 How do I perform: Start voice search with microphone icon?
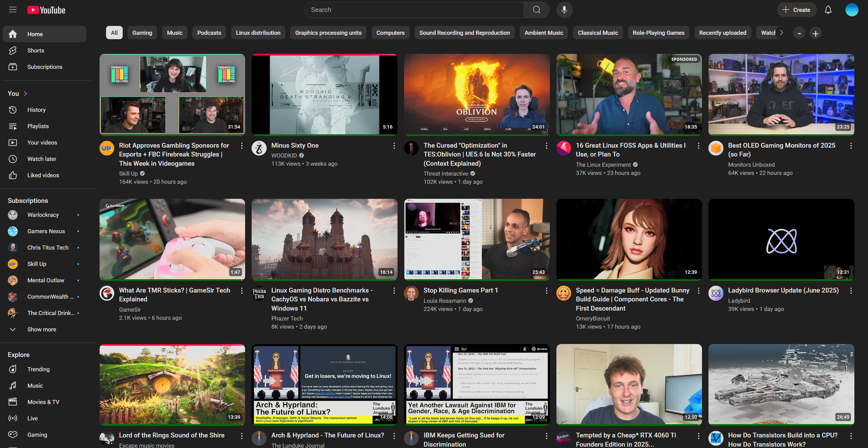coord(564,10)
